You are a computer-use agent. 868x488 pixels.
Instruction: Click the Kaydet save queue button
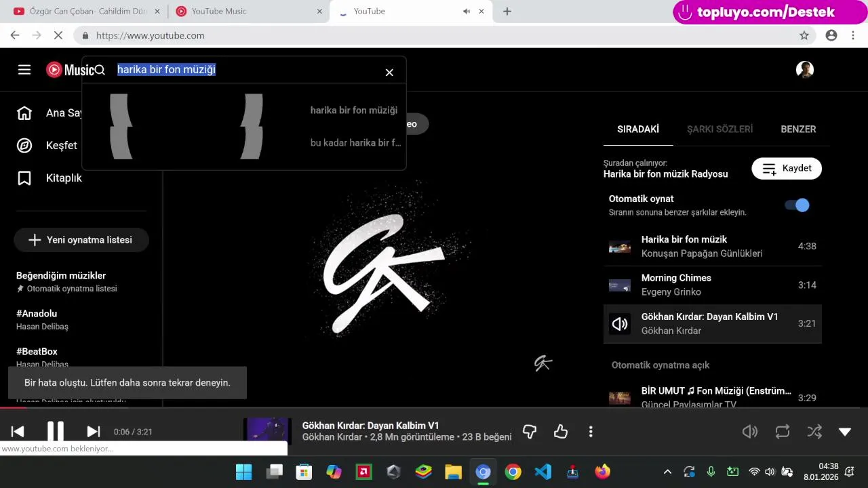coord(787,168)
